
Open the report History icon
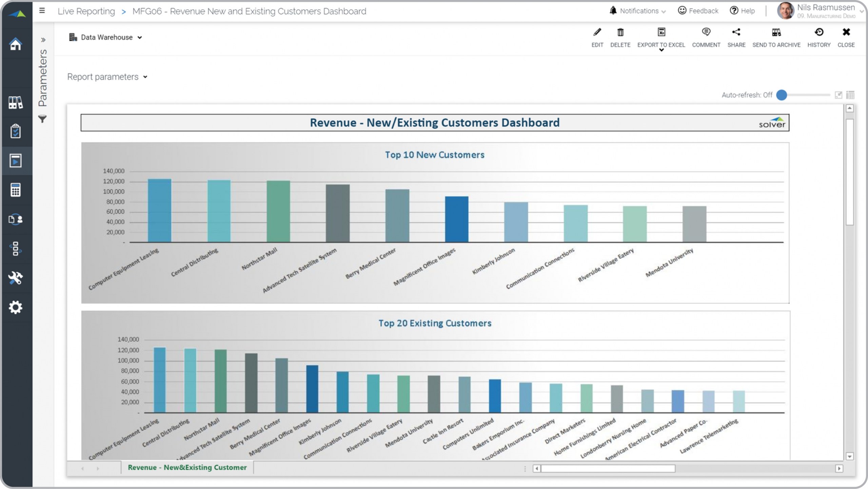pyautogui.click(x=819, y=33)
